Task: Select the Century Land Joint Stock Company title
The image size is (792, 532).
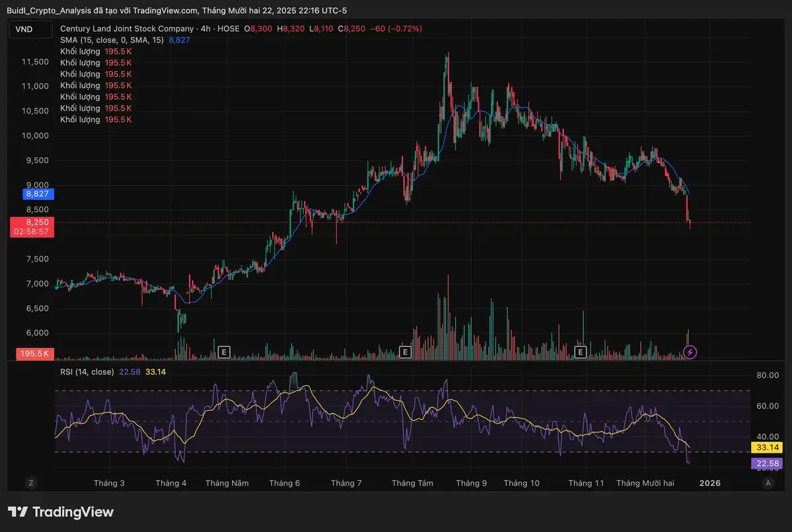Action: (127, 29)
